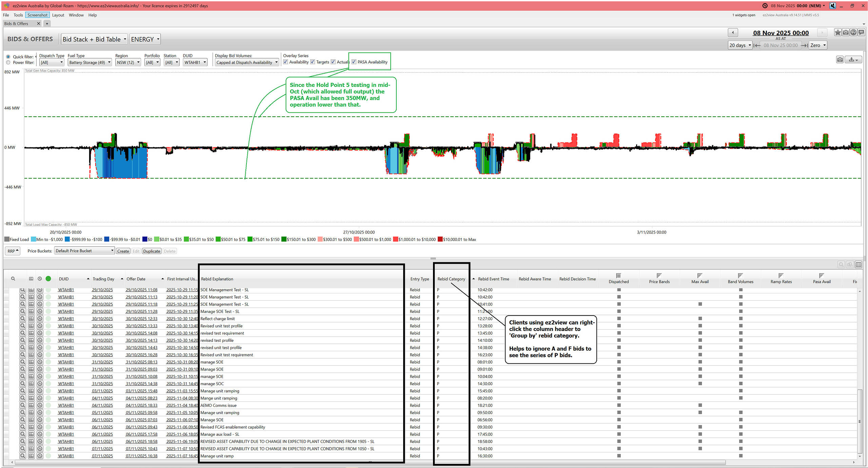The width and height of the screenshot is (868, 468).
Task: Uncheck the PASA Availability overlay
Action: click(x=354, y=62)
